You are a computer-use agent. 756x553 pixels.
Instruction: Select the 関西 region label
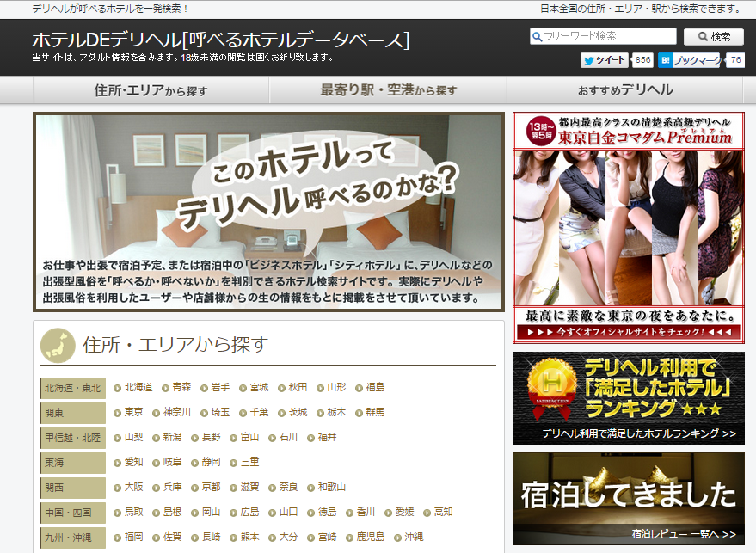[73, 488]
